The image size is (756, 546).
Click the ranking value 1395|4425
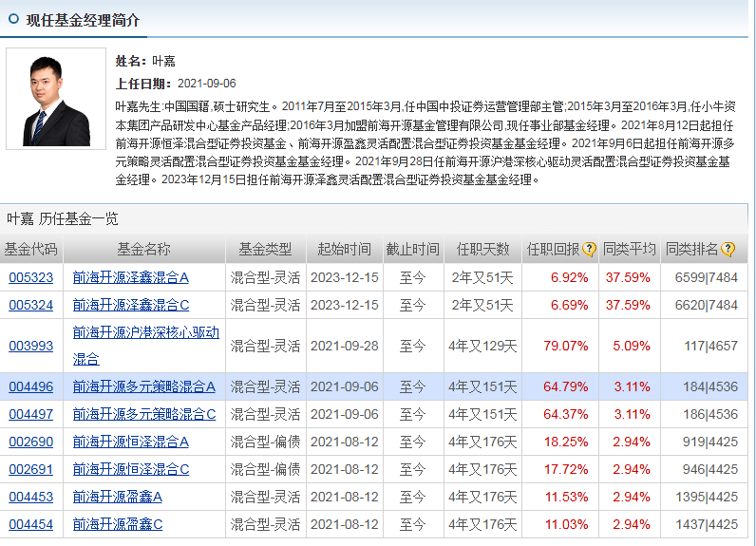click(707, 497)
